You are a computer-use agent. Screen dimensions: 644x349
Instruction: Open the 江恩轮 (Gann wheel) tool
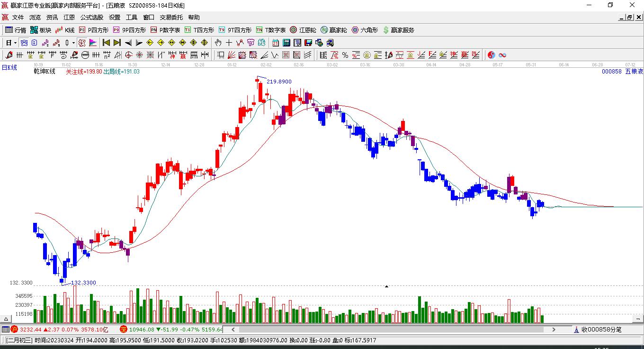(x=303, y=30)
